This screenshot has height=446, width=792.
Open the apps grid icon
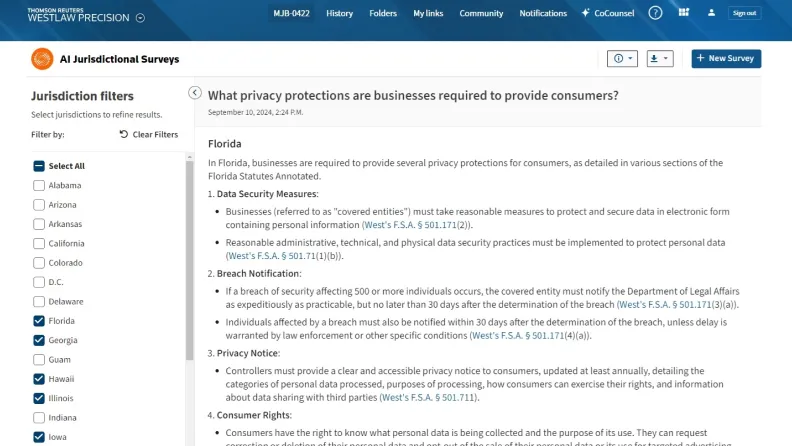[x=683, y=13]
